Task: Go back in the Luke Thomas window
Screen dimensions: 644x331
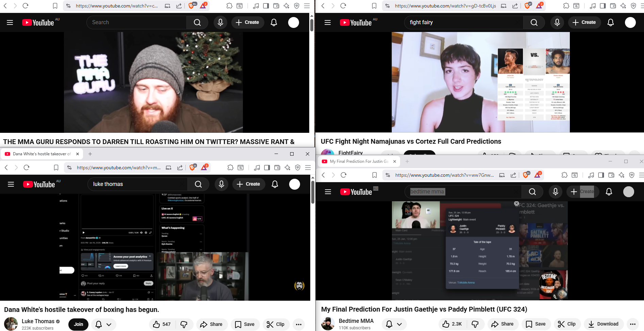Action: [x=6, y=168]
